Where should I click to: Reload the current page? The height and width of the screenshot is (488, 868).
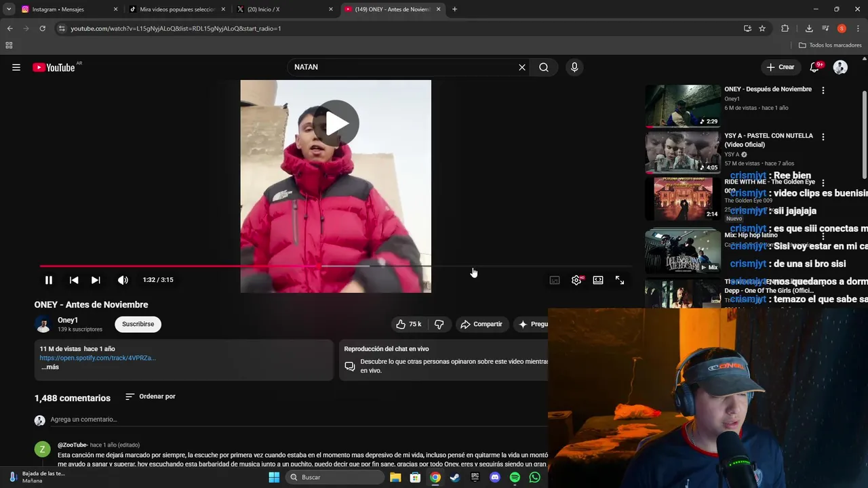click(x=42, y=28)
